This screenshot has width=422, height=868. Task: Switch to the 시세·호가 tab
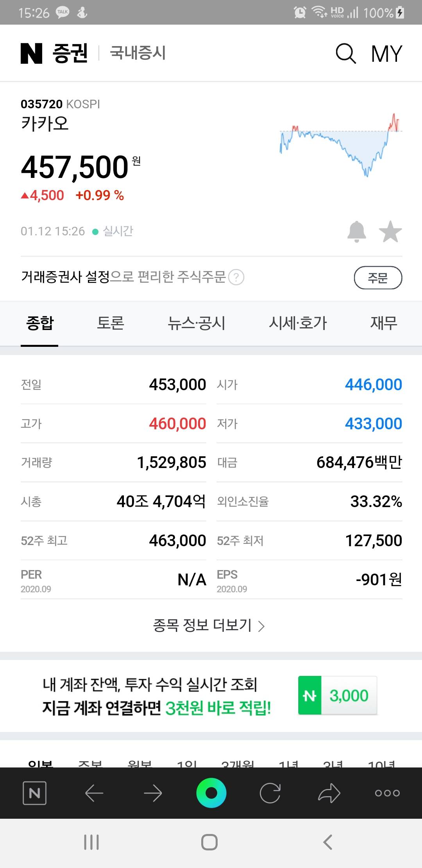point(298,323)
